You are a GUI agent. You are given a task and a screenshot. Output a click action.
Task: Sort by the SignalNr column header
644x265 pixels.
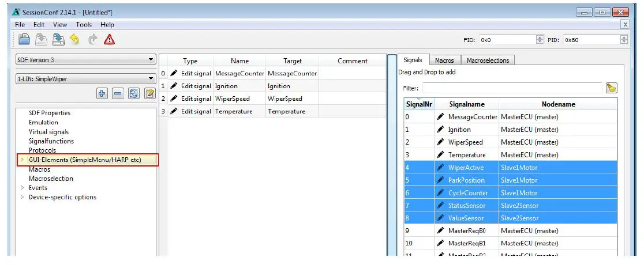point(419,104)
